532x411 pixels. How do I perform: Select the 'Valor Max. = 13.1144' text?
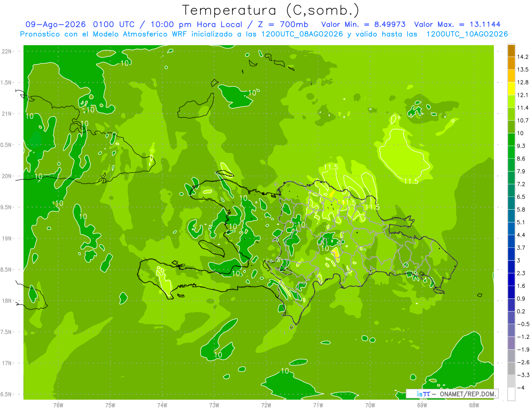pyautogui.click(x=458, y=24)
